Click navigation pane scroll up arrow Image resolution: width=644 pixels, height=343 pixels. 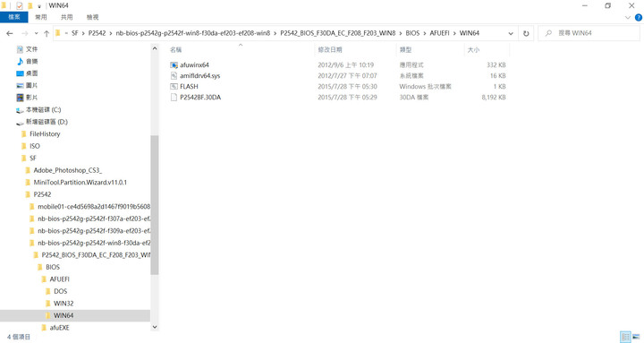(x=155, y=48)
